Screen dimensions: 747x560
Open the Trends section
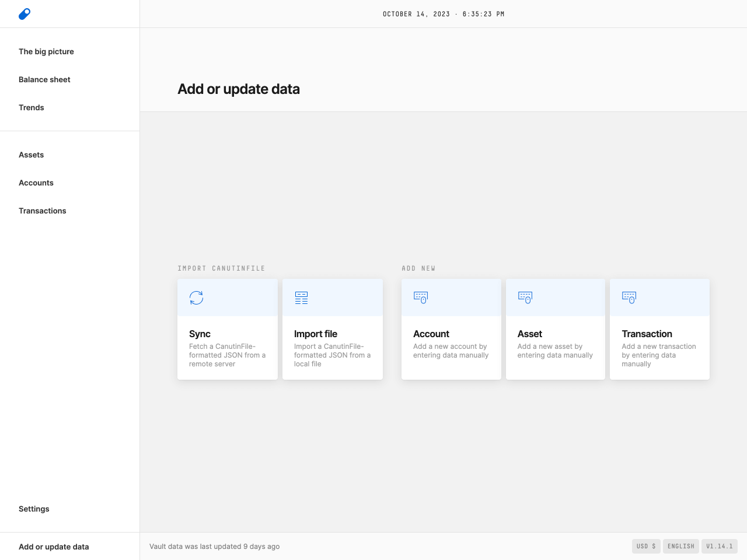point(32,107)
